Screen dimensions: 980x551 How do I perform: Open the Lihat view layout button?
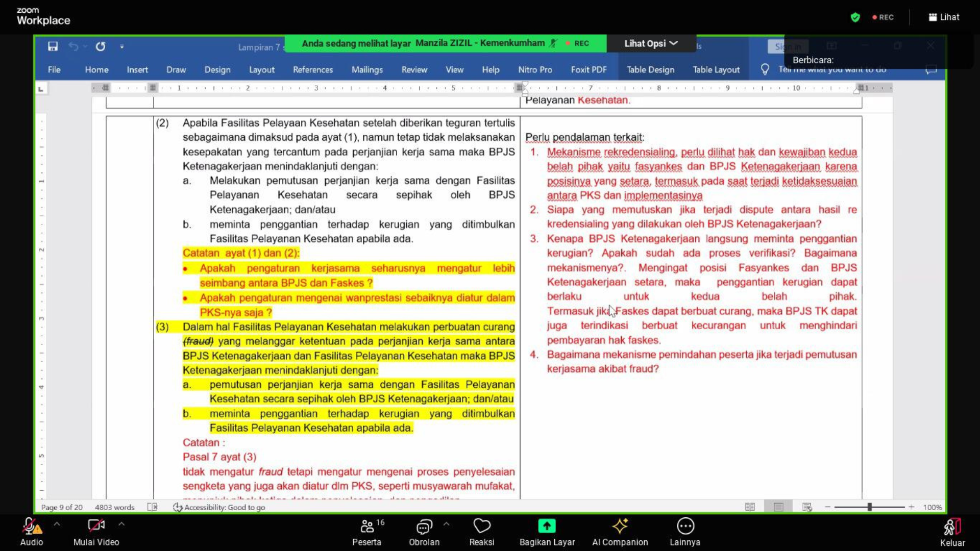pyautogui.click(x=944, y=17)
